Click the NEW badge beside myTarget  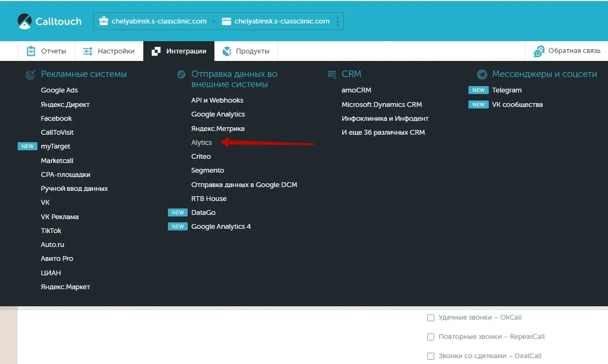tap(27, 146)
